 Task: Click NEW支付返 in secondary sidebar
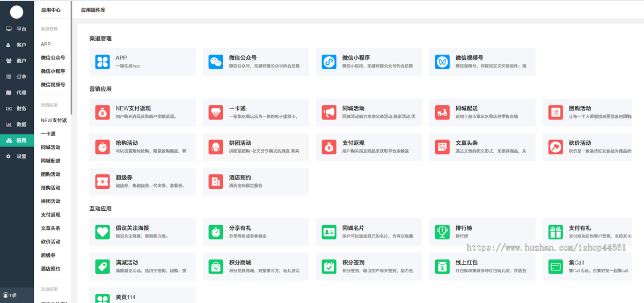click(54, 121)
